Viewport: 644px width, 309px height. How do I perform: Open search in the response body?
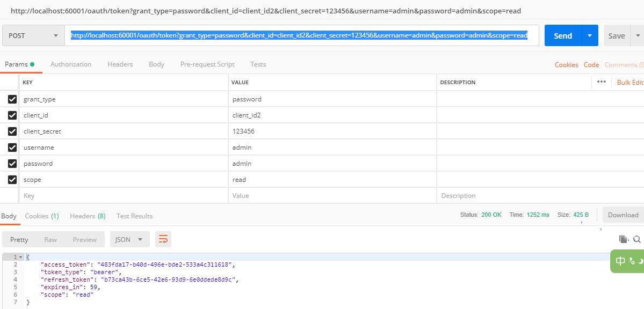(x=637, y=239)
